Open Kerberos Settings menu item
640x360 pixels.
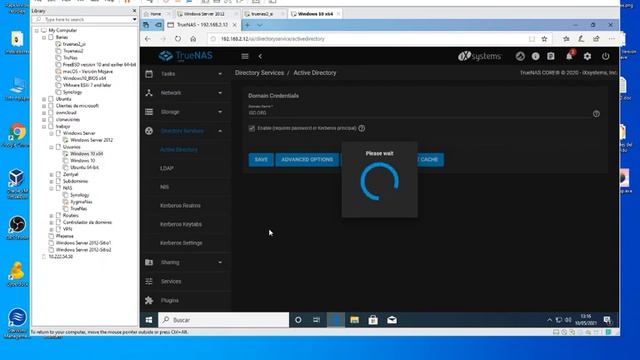[x=181, y=243]
